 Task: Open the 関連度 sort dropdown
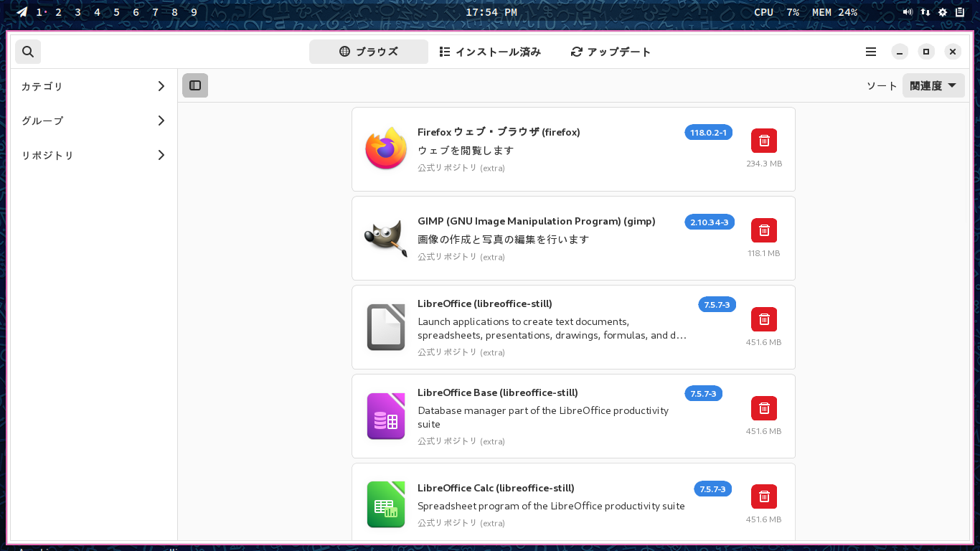click(x=933, y=85)
